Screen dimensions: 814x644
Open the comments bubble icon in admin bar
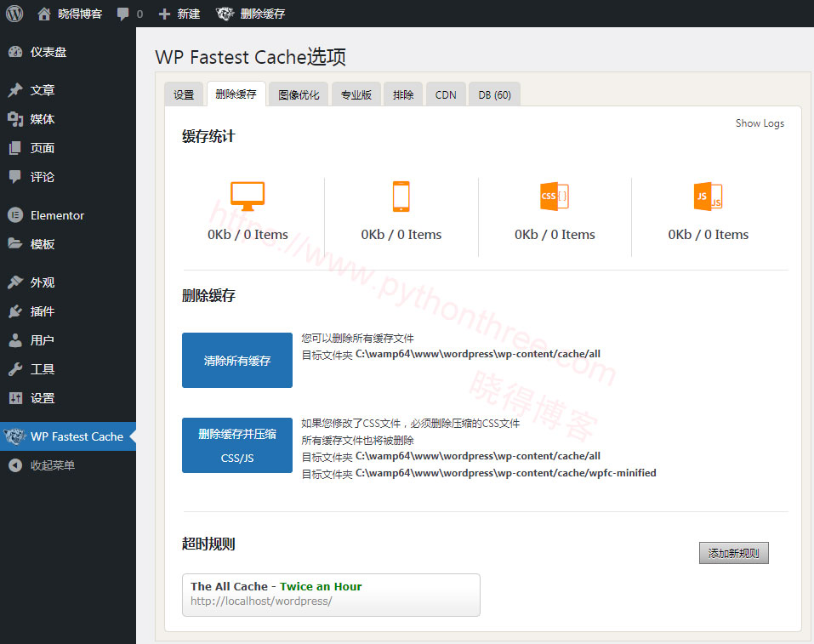(123, 14)
